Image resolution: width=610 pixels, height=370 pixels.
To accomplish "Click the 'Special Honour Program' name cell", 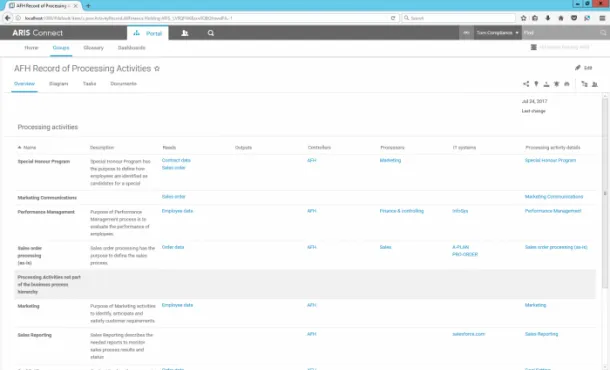I will 44,161.
